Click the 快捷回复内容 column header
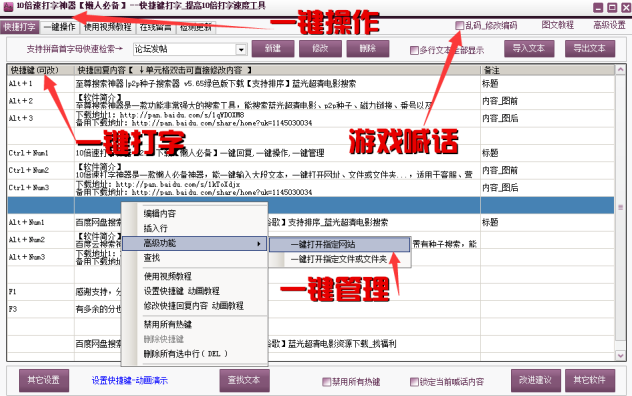632x396 pixels. (277, 70)
